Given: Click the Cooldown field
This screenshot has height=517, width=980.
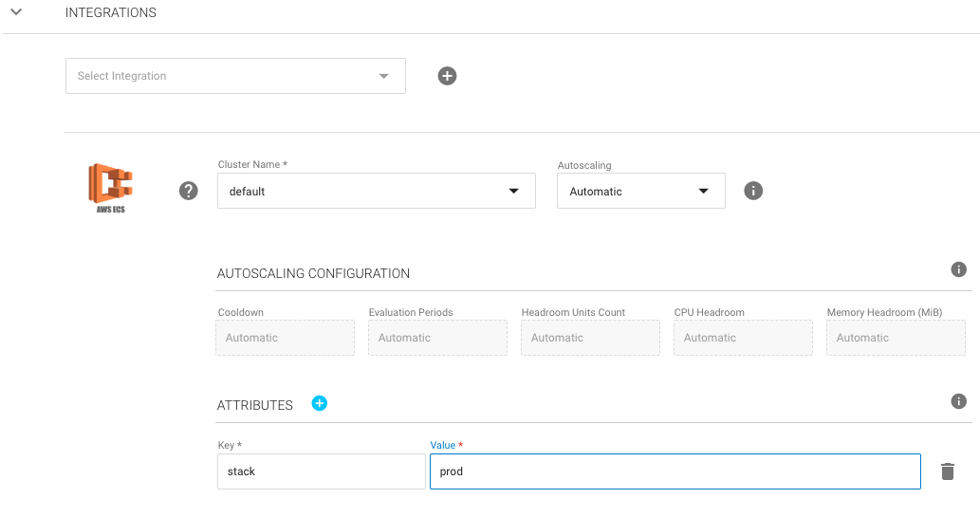Looking at the screenshot, I should coord(285,338).
